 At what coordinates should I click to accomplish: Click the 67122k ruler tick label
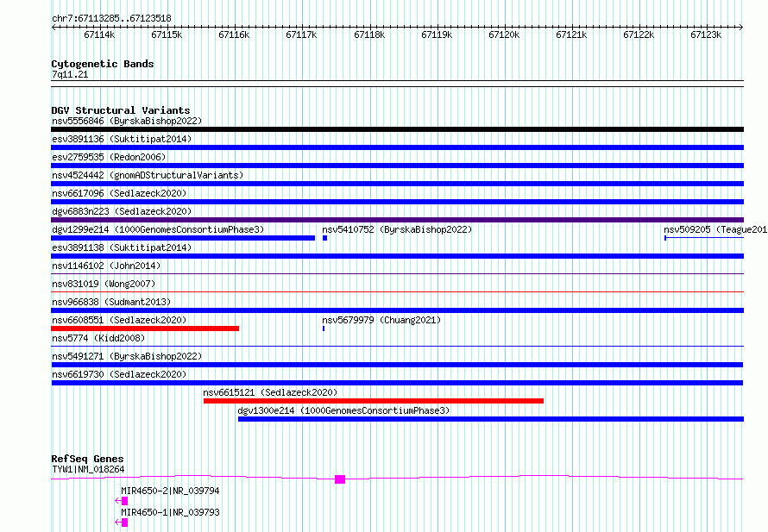[639, 34]
